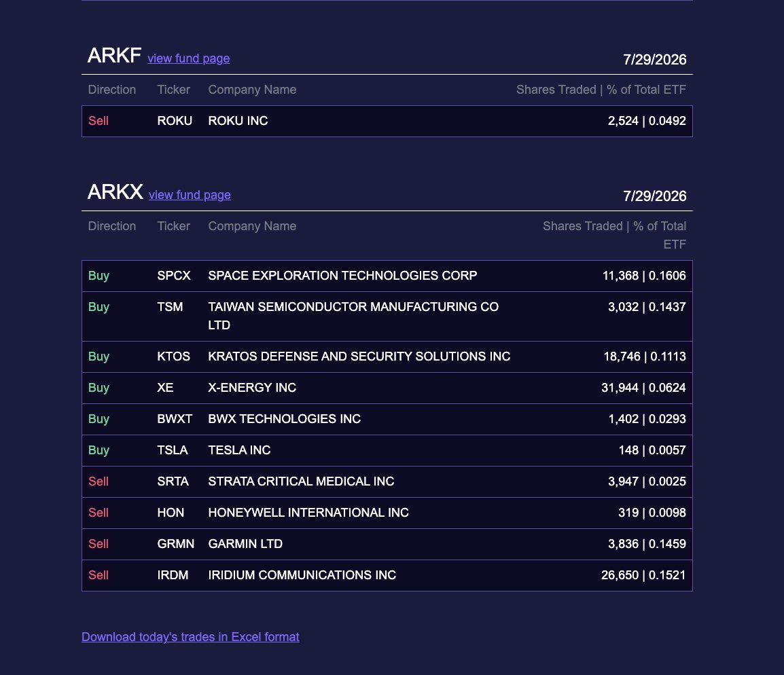Screen dimensions: 784x675
Task: Click the value 31,944 | 0.0624
Action: pos(643,388)
